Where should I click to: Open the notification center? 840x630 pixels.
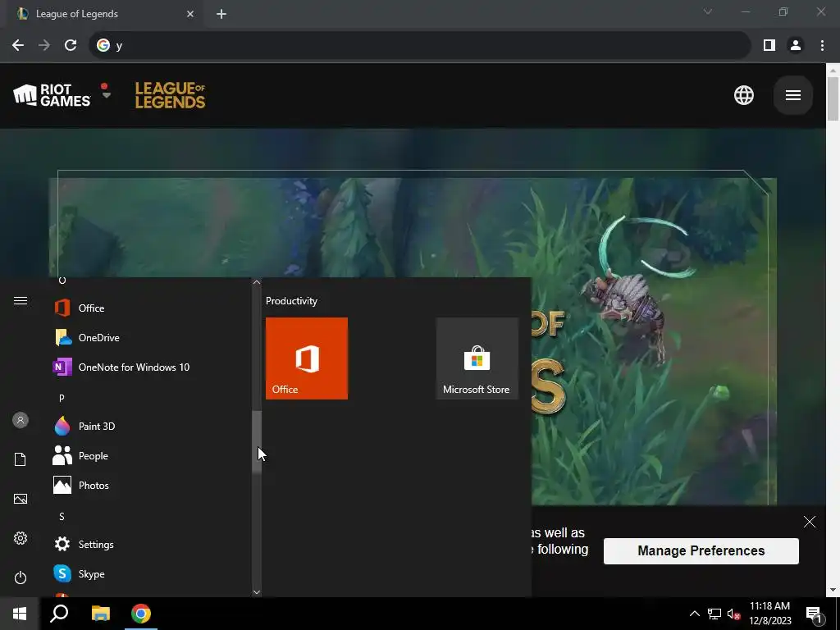click(x=815, y=614)
